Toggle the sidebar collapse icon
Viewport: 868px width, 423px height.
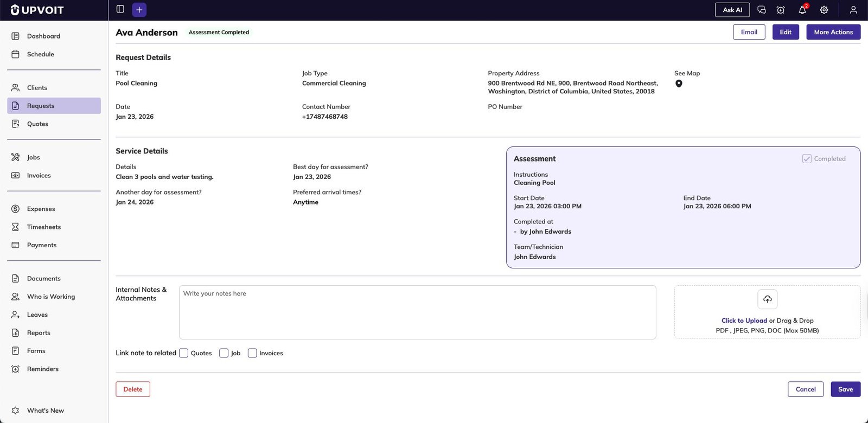click(x=120, y=9)
